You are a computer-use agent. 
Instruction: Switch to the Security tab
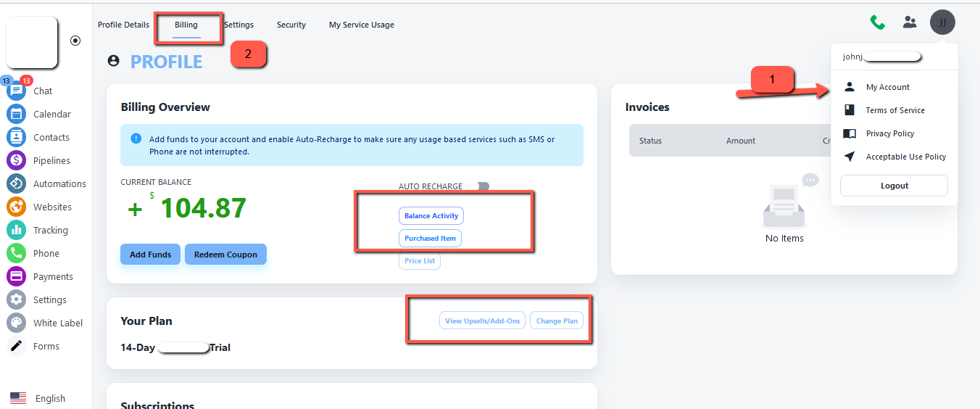tap(291, 25)
